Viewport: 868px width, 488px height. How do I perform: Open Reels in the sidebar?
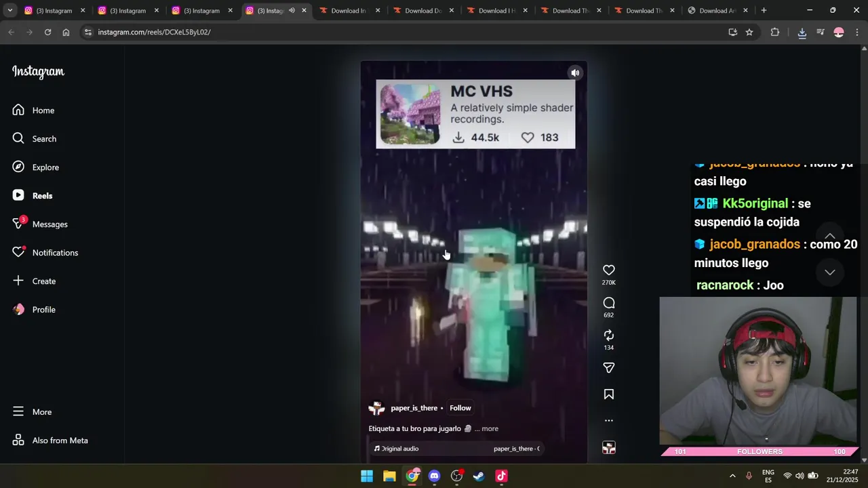point(33,196)
